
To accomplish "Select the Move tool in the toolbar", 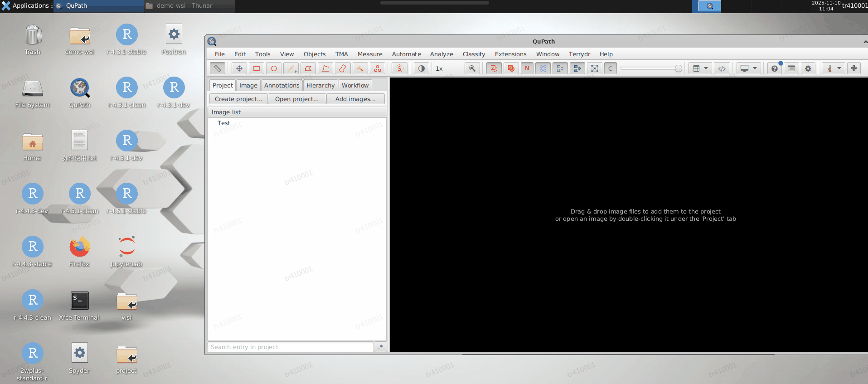I will click(x=239, y=68).
